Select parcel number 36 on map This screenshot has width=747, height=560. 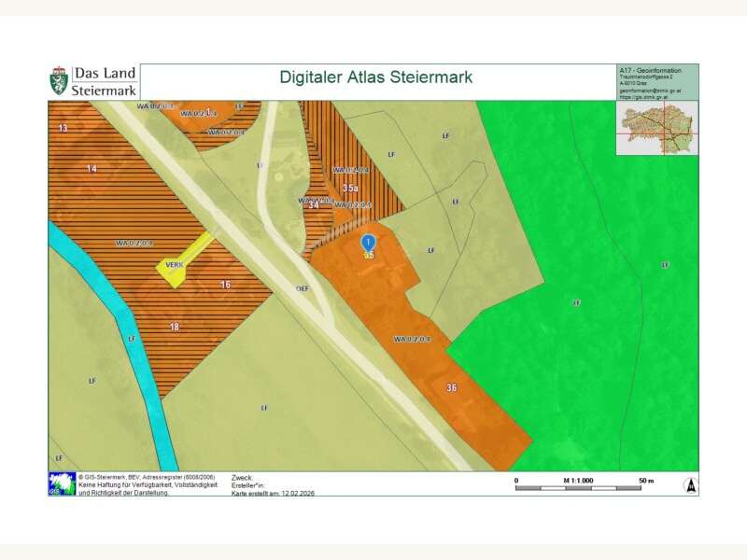pyautogui.click(x=452, y=387)
